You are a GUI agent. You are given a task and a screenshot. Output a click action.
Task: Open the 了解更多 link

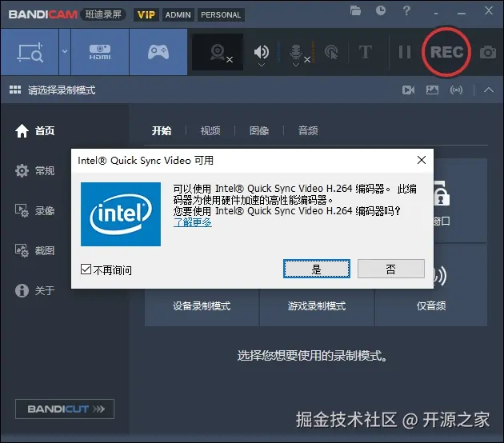tap(193, 222)
